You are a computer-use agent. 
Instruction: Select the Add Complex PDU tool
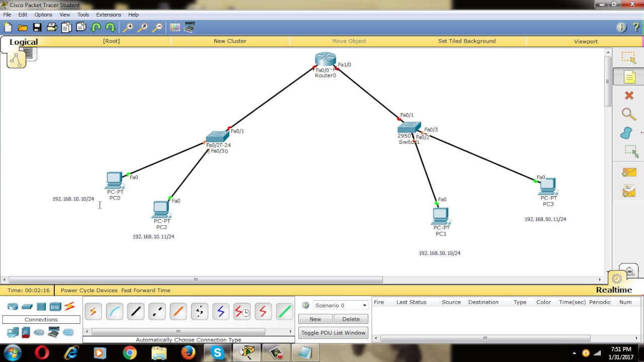pyautogui.click(x=629, y=191)
